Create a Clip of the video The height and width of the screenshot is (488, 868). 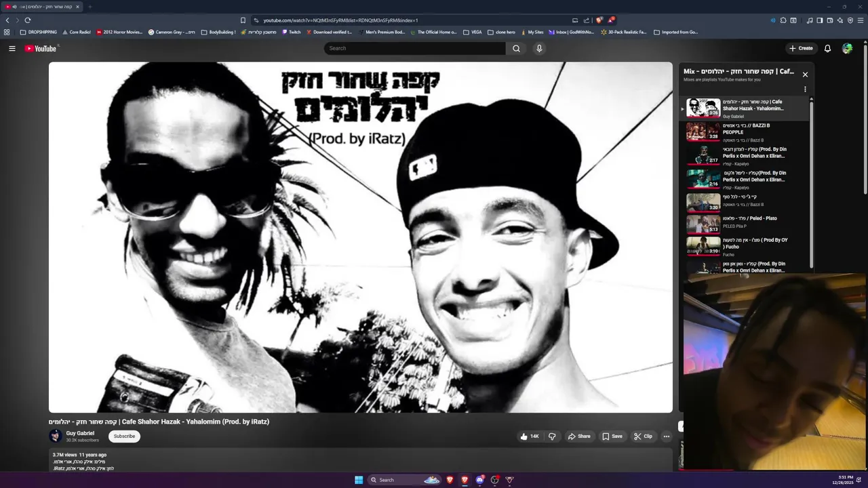(x=643, y=436)
